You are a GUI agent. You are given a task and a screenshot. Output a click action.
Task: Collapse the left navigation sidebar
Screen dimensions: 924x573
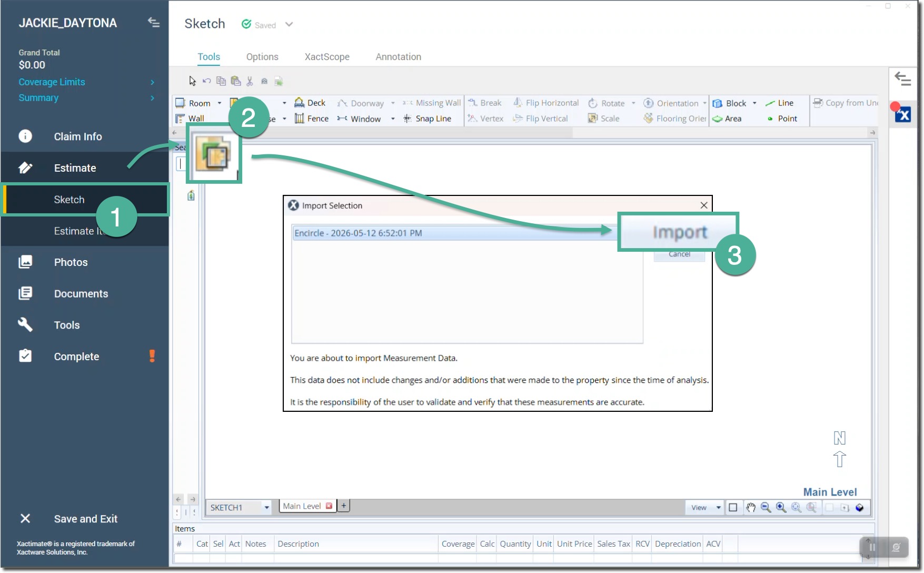point(153,22)
